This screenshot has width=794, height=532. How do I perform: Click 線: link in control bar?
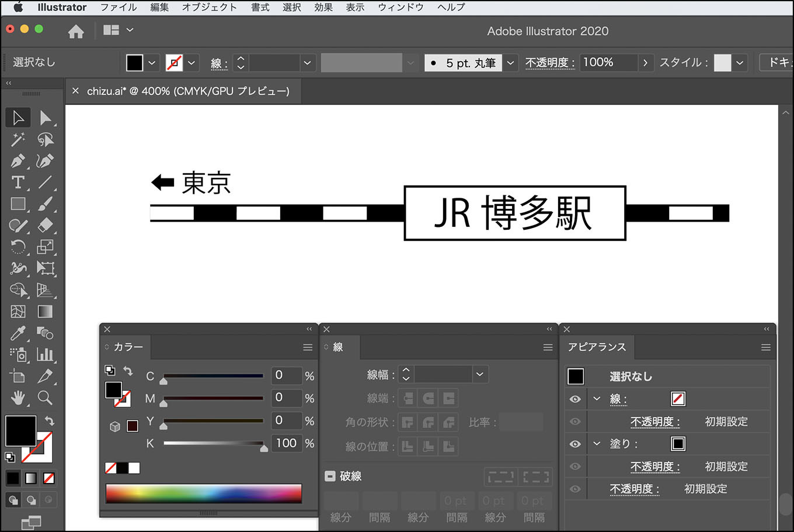(220, 63)
